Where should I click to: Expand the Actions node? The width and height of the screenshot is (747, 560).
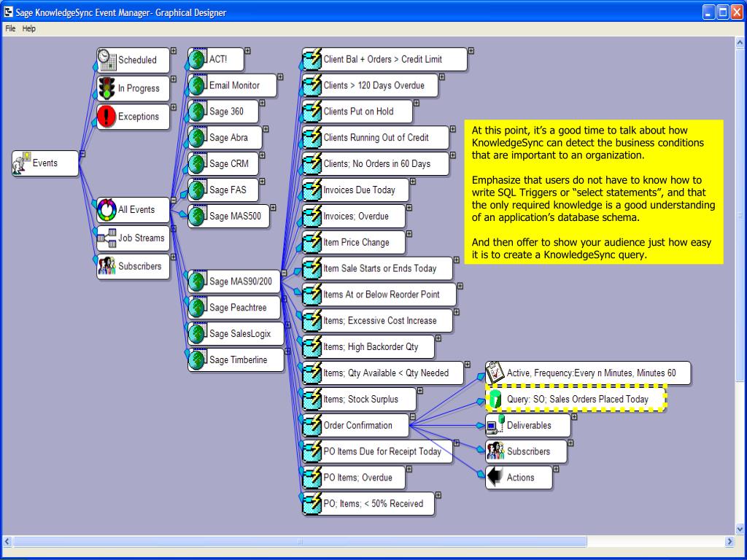pos(556,469)
